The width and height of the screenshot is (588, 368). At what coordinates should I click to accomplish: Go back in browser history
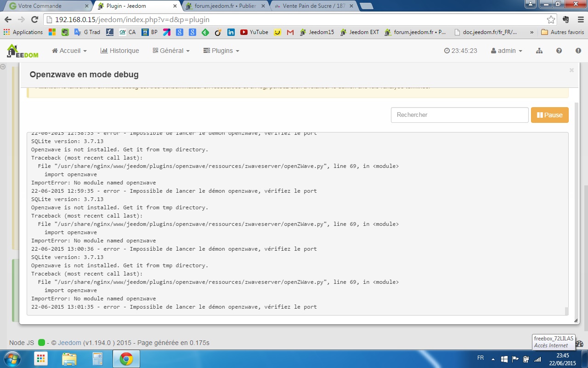[x=8, y=20]
